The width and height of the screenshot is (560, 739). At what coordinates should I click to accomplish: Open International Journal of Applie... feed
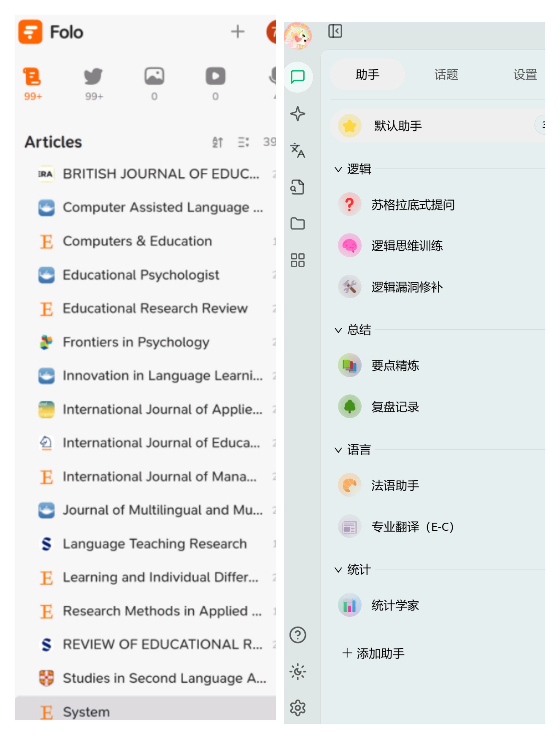tap(145, 409)
